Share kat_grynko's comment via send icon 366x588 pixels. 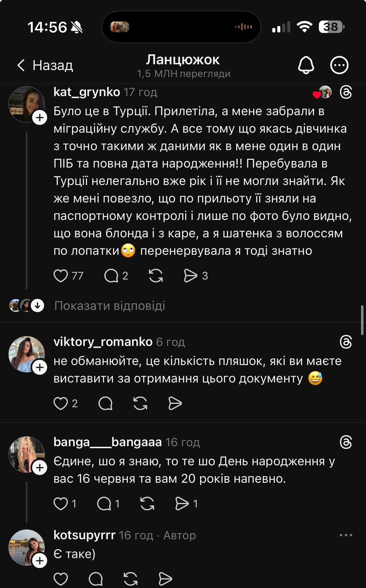190,276
